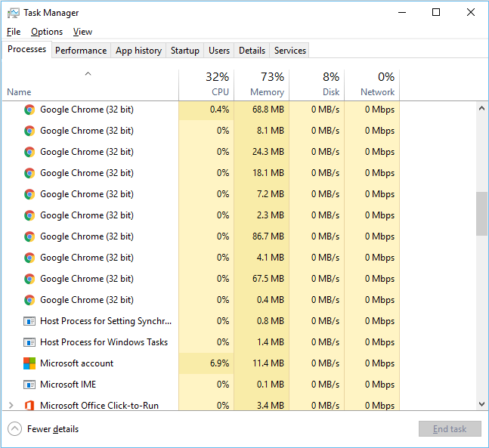Click the Fewer details circle arrow icon
The image size is (489, 448).
tap(14, 429)
